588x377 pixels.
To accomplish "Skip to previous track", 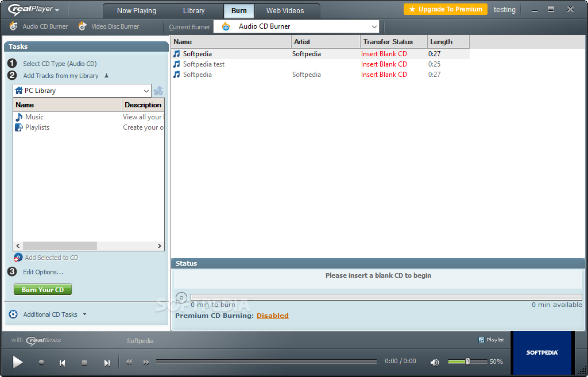I will (62, 363).
